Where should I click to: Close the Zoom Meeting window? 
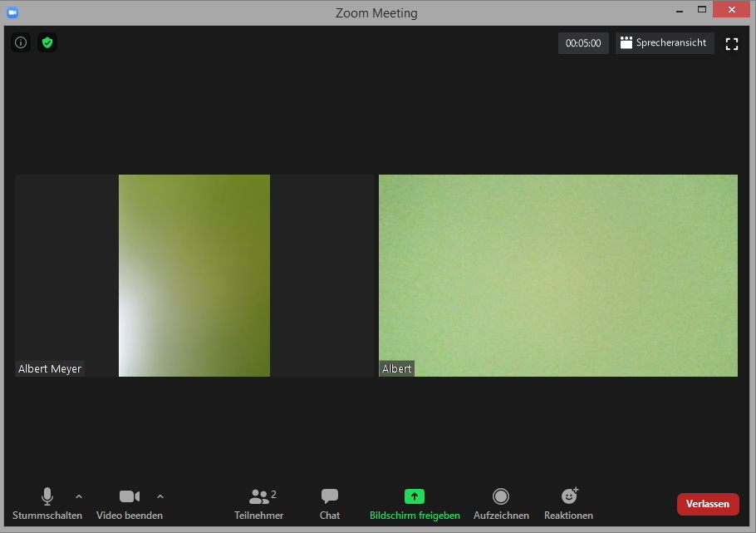(x=731, y=10)
